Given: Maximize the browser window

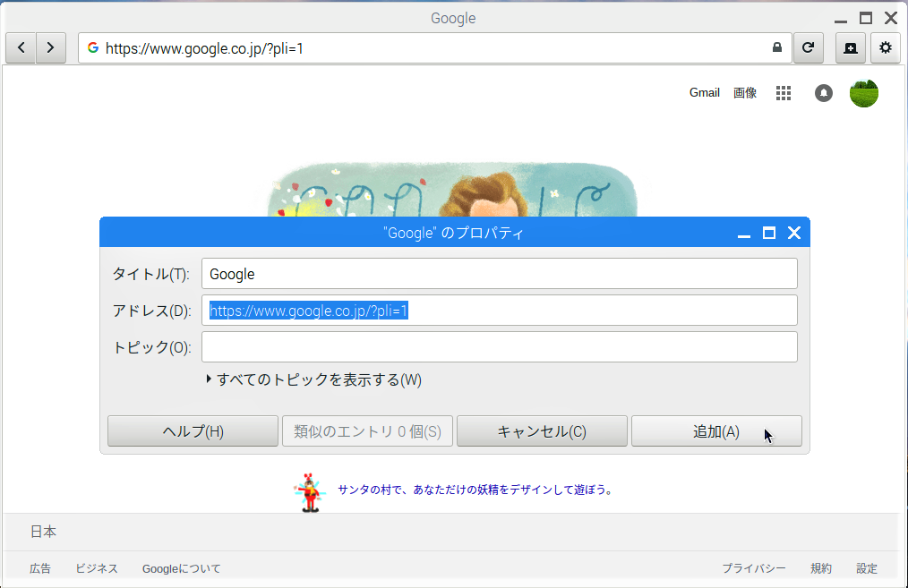Looking at the screenshot, I should [x=866, y=18].
